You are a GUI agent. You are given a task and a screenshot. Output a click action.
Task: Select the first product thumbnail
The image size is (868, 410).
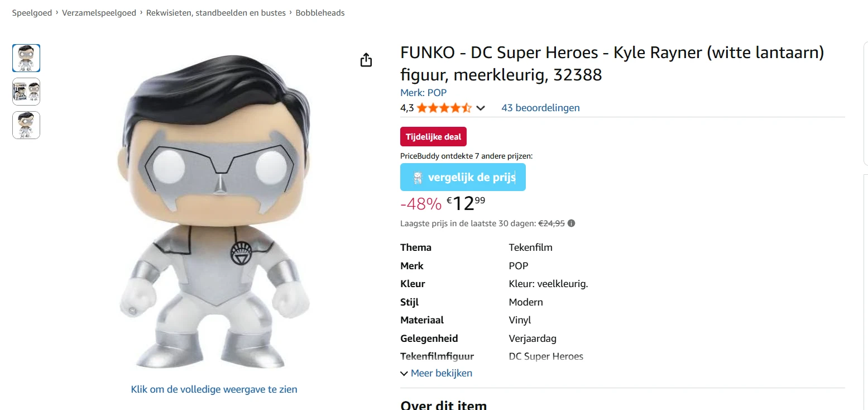[x=26, y=58]
